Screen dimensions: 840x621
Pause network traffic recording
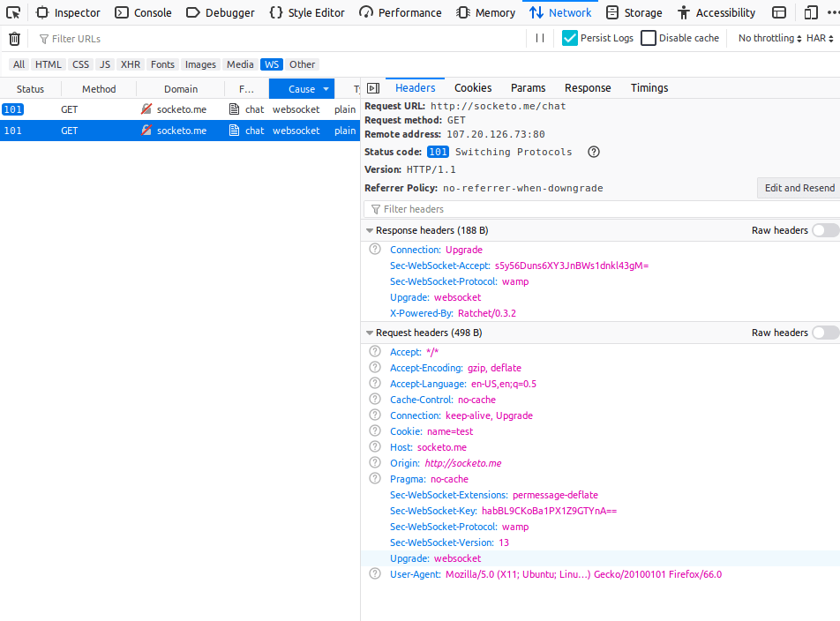(540, 38)
